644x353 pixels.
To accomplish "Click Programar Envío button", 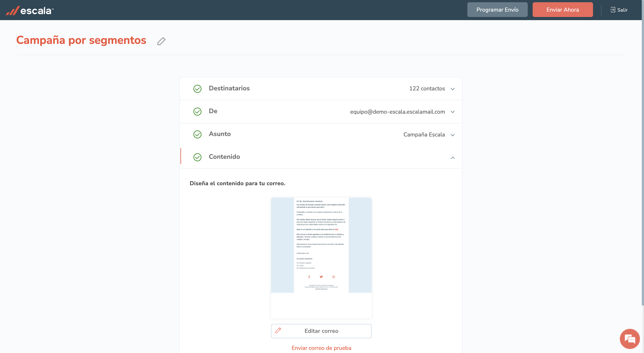I will click(497, 10).
